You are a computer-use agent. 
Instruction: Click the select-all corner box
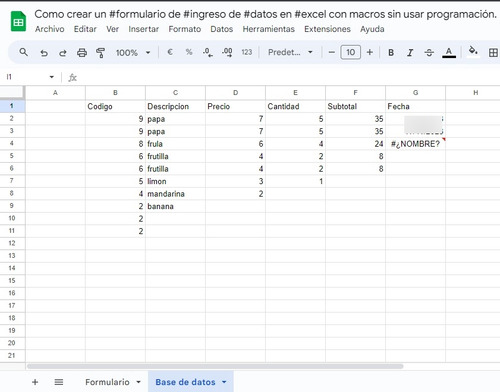pos(12,92)
